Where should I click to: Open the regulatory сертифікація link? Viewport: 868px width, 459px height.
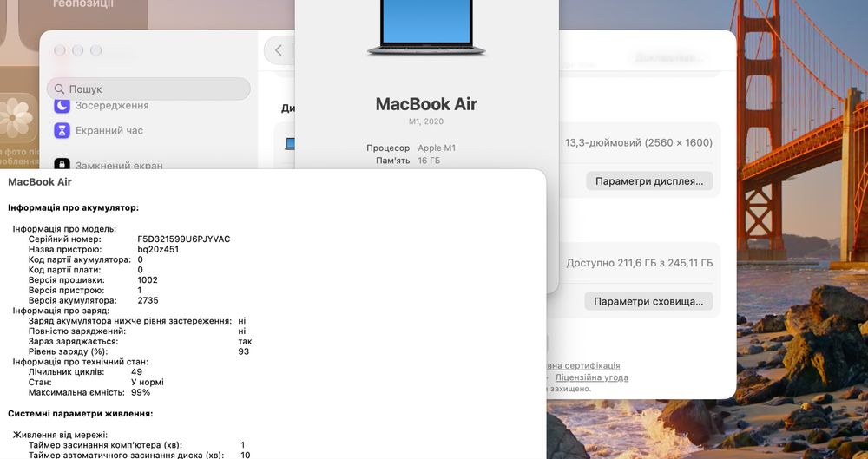(583, 365)
